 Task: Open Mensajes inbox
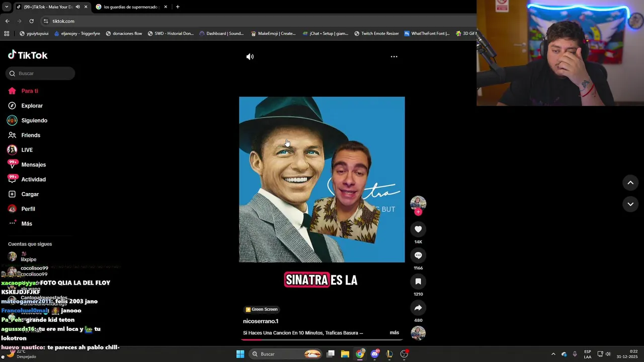33,165
